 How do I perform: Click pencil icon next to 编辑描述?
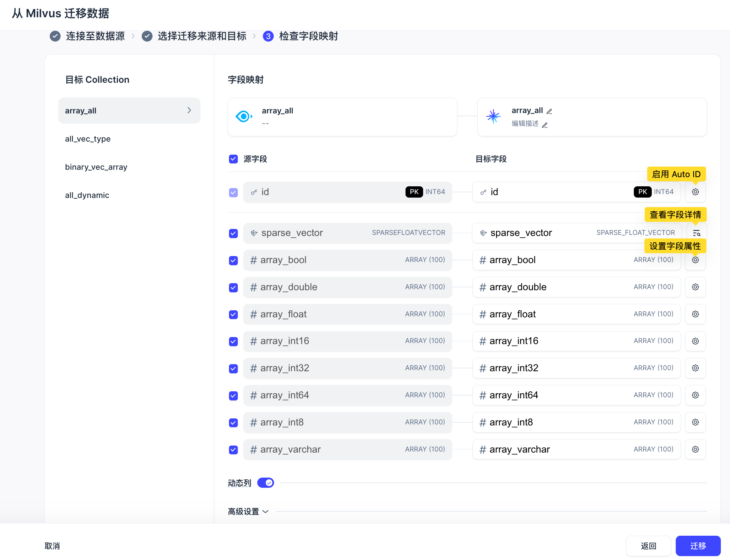click(x=545, y=125)
